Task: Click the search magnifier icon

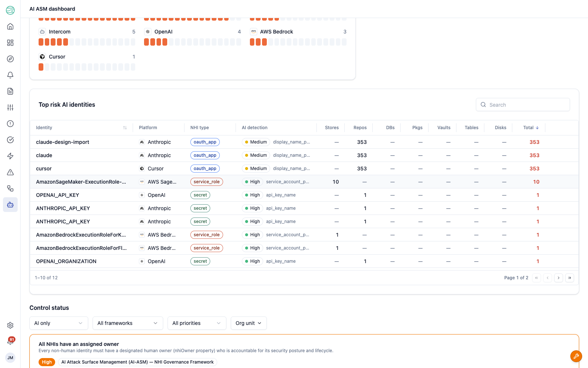Action: click(x=483, y=105)
